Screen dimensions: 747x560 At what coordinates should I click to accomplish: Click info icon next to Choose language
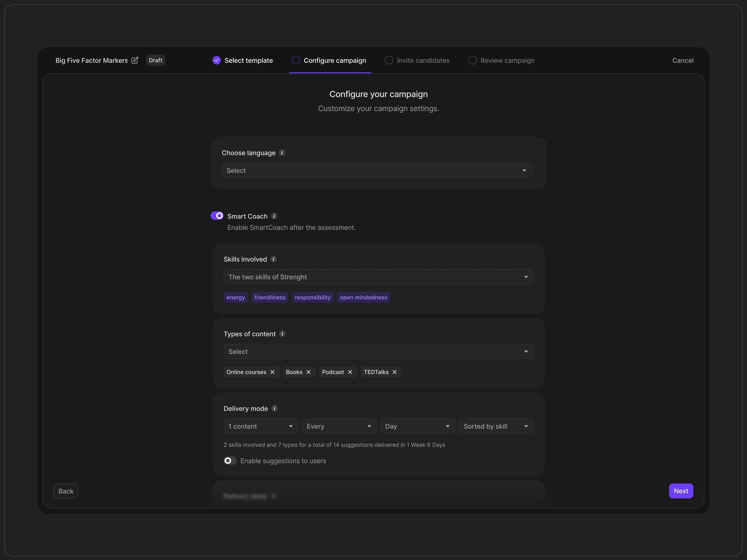[282, 153]
